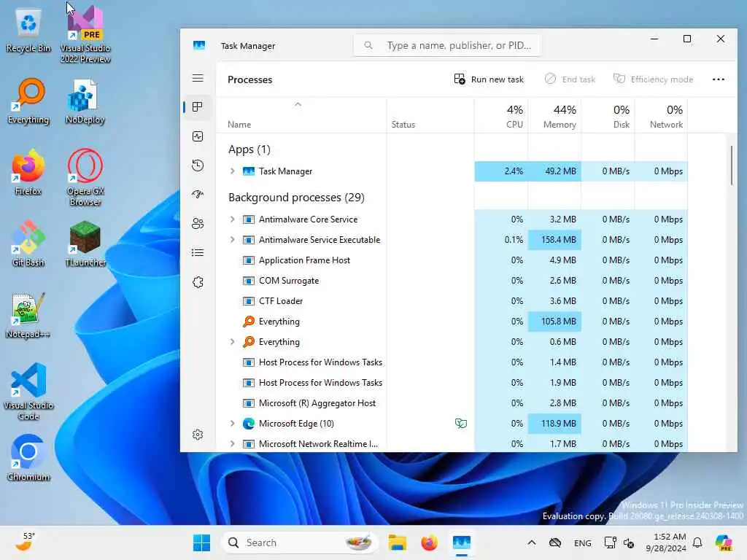The image size is (747, 560).
Task: Expand the Task Manager app row
Action: [x=233, y=171]
